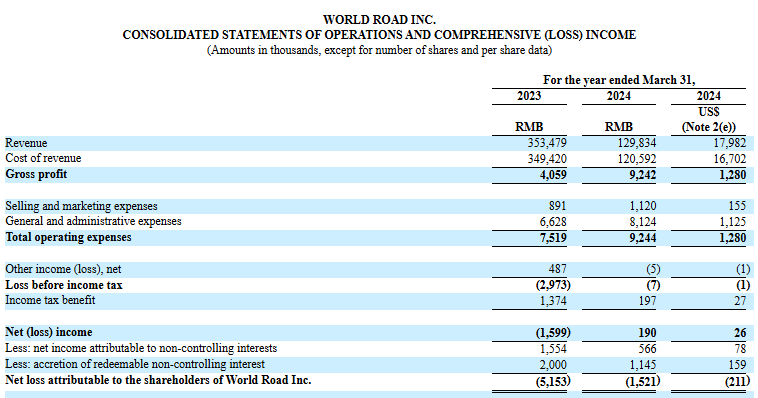Select Total operating expenses value 7,519

(x=553, y=238)
